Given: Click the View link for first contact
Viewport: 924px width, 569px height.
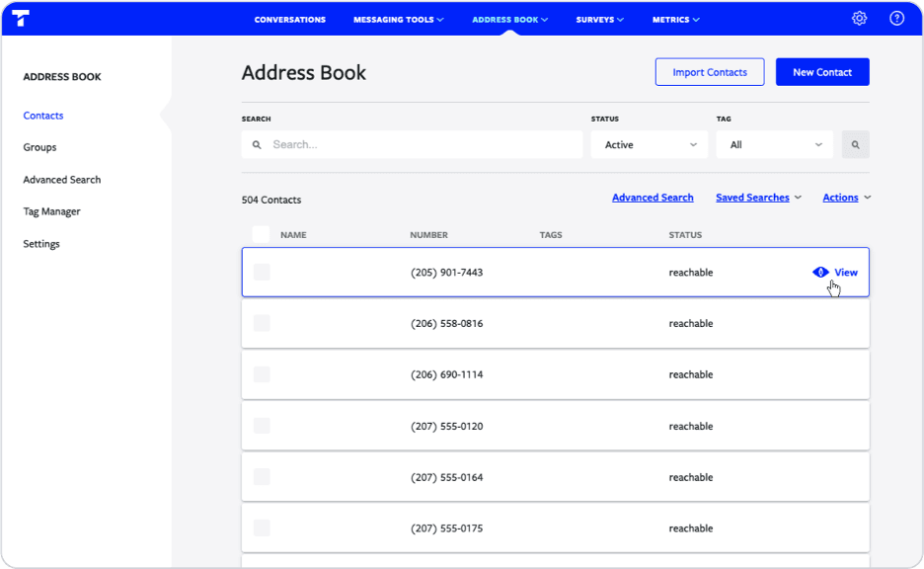Looking at the screenshot, I should coord(846,272).
